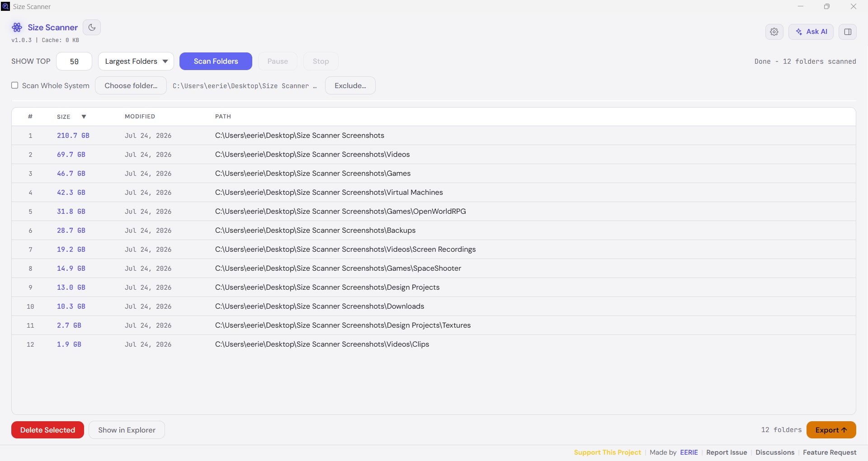Open the Ask AI assistant
Viewport: 868px width, 461px height.
[811, 32]
